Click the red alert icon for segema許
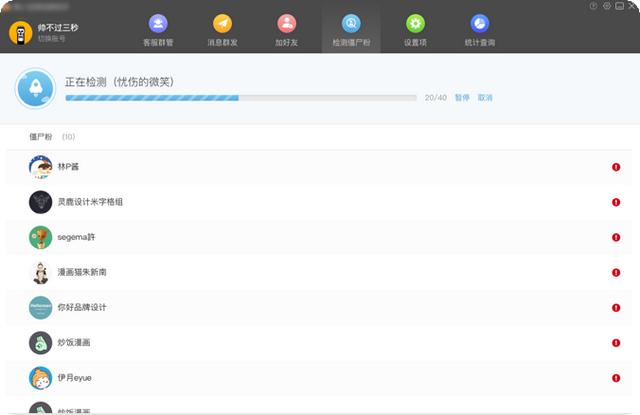640x415 pixels. 616,237
